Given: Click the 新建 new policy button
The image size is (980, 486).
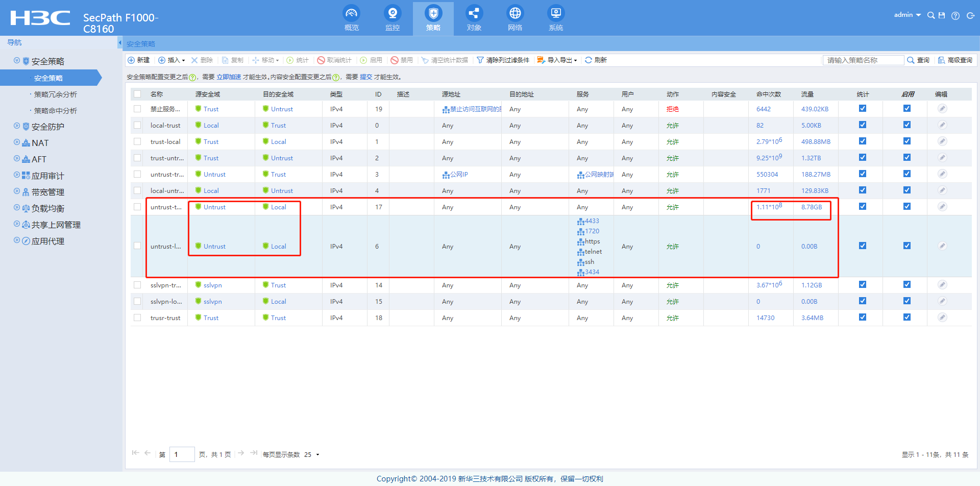Looking at the screenshot, I should (x=138, y=60).
